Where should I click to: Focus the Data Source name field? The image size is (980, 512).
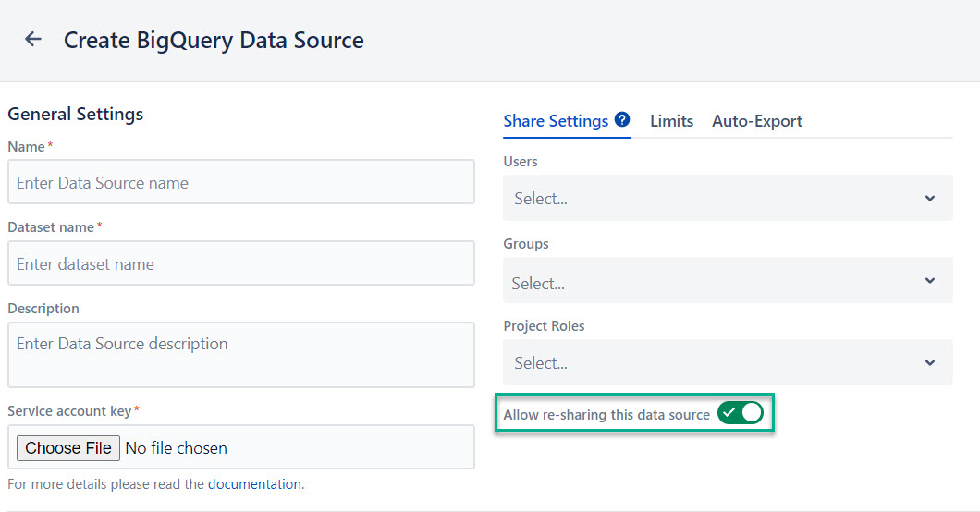(240, 183)
